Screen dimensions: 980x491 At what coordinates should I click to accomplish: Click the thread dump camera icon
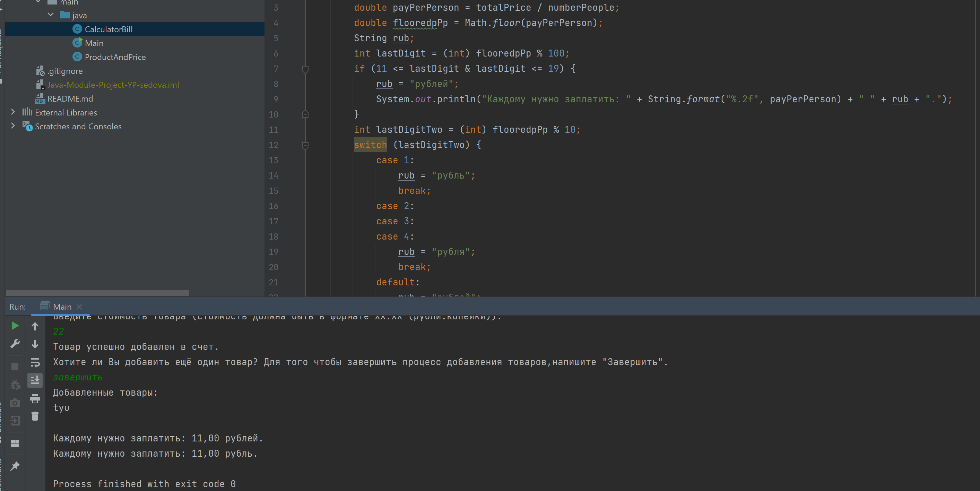(15, 403)
